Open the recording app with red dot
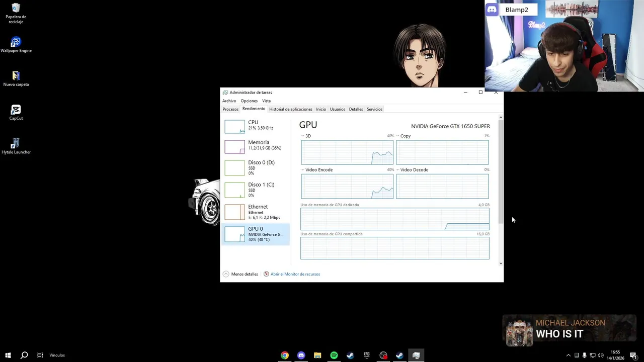644x362 pixels. (x=383, y=355)
